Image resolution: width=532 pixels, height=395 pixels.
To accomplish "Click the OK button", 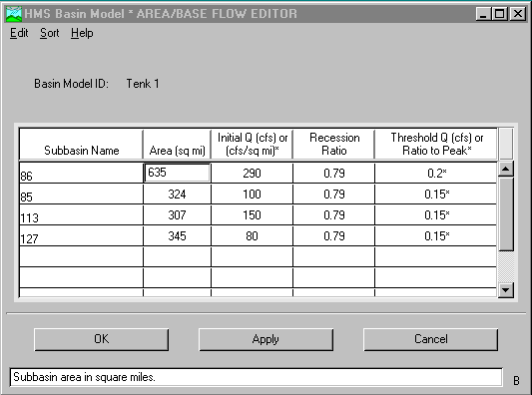I will click(101, 339).
